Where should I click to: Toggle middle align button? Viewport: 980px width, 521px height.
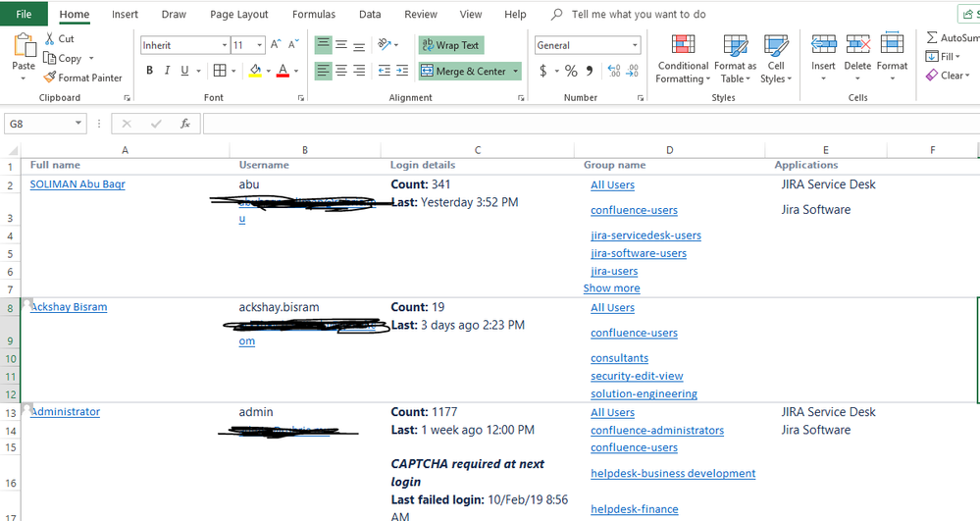click(x=341, y=45)
